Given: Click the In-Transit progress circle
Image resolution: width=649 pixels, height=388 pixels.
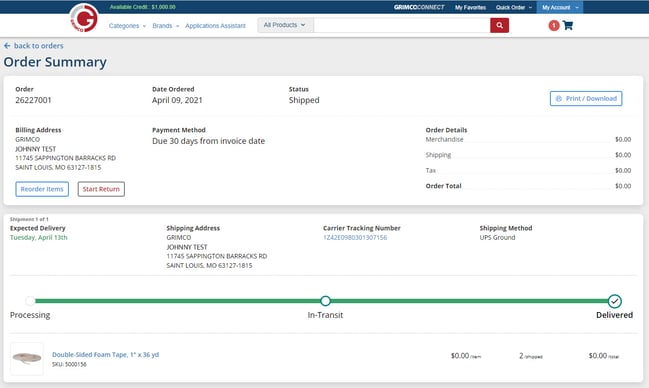Looking at the screenshot, I should 325,301.
